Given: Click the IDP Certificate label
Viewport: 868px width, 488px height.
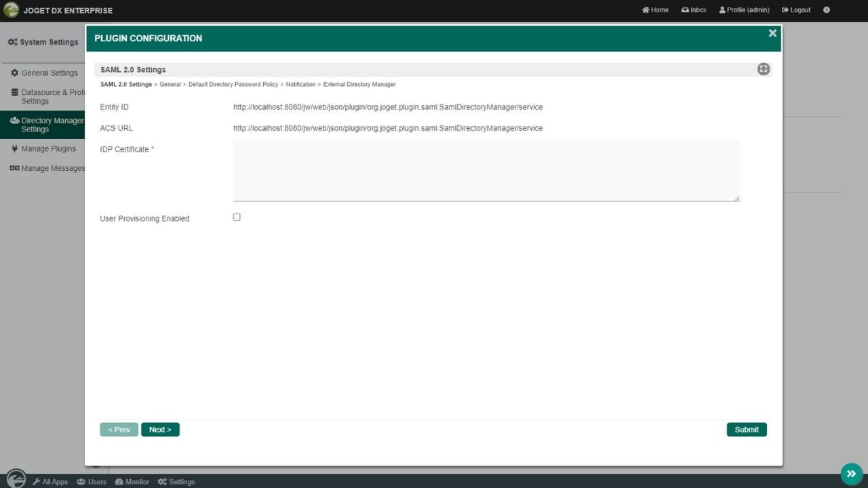Looking at the screenshot, I should 124,149.
